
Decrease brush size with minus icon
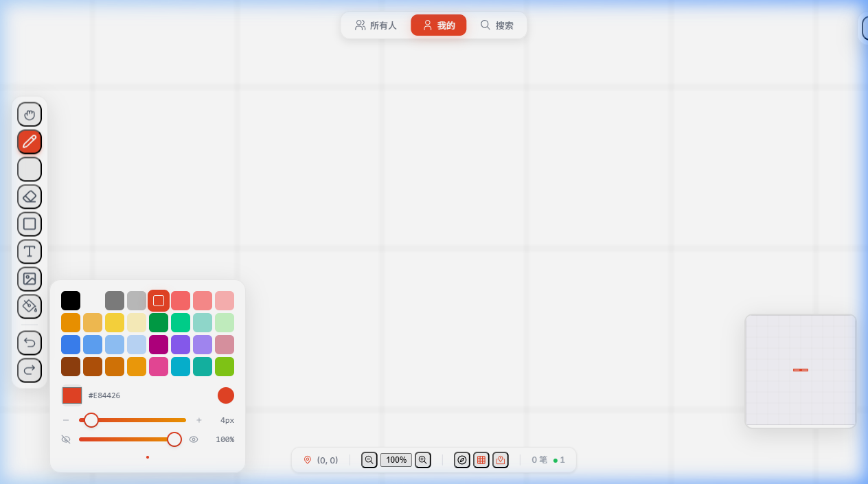[x=66, y=420]
